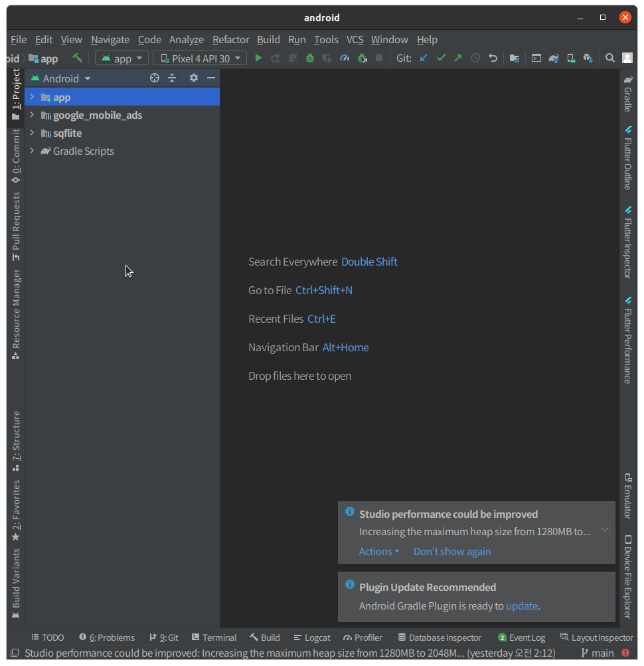Click Collapse All icon in Project panel
The width and height of the screenshot is (644, 666).
(x=172, y=78)
